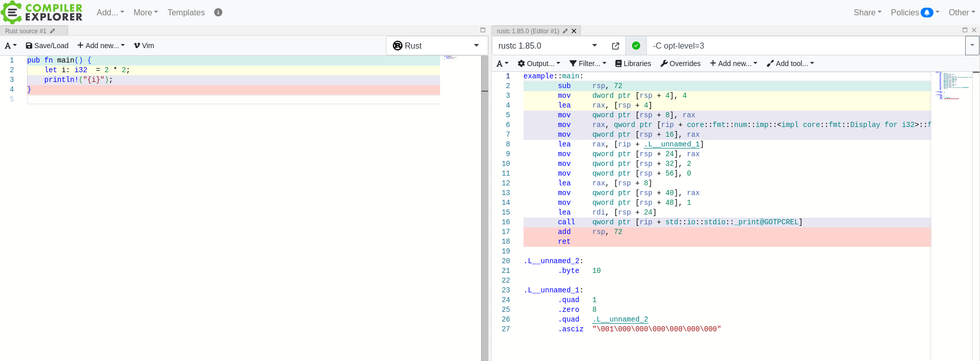Open the Templates menu item
Screen dimensions: 980x361
186,12
